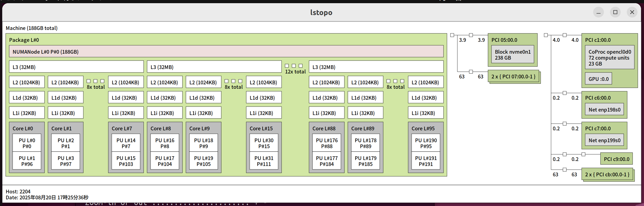Screen dimensions: 644x206
Task: Expand the 2 x PCI cb:00.0-1 group
Action: tap(607, 174)
